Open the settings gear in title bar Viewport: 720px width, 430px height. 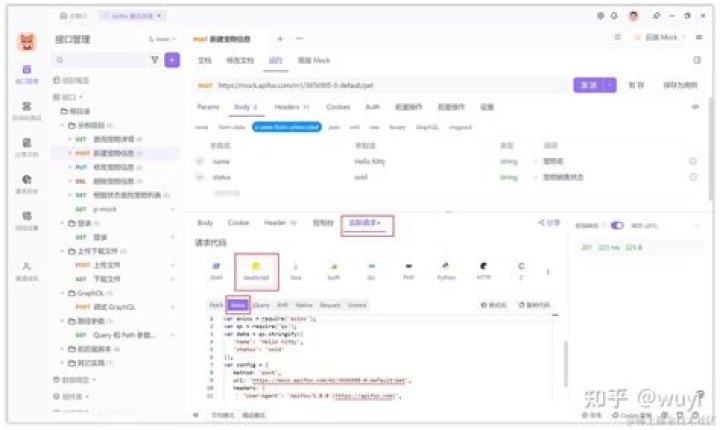(600, 16)
